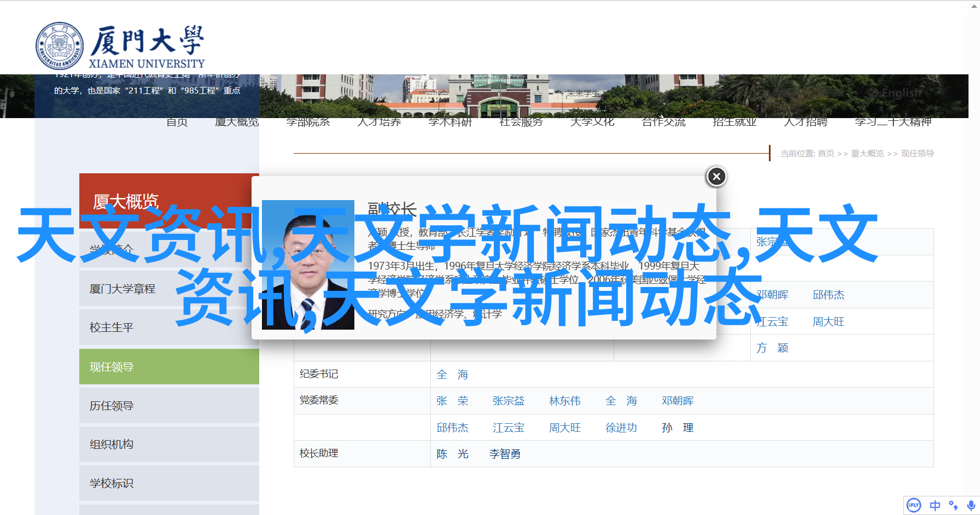Viewport: 980px width, 515px height.
Task: Open the iFLY input method menu
Action: coord(914,506)
